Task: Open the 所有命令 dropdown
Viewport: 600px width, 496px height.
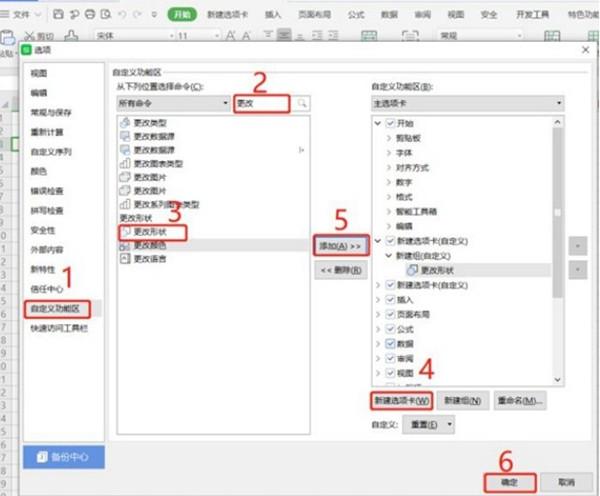Action: tap(172, 103)
